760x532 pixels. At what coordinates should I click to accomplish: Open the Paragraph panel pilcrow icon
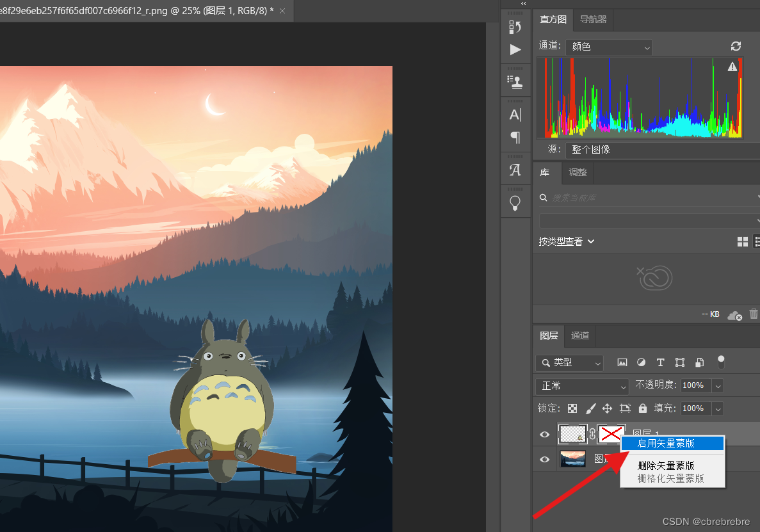(515, 138)
